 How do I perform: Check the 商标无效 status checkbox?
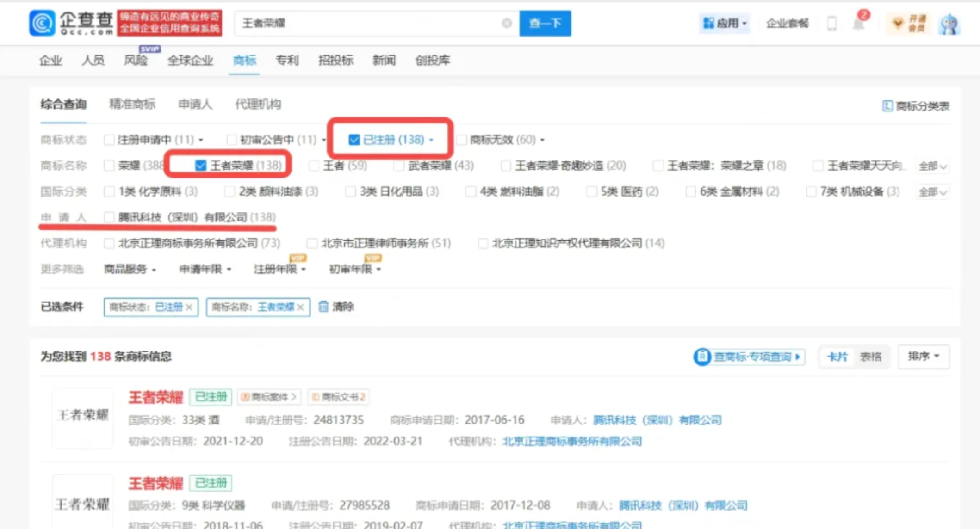pyautogui.click(x=461, y=140)
